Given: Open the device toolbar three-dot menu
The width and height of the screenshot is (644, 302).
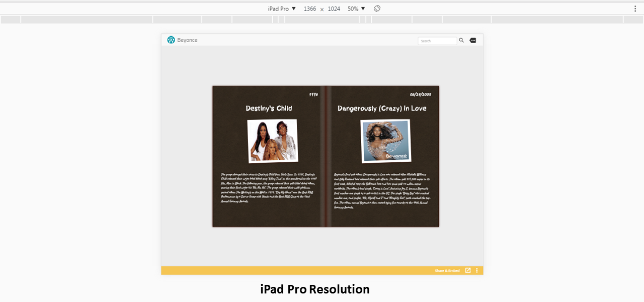Looking at the screenshot, I should click(635, 9).
